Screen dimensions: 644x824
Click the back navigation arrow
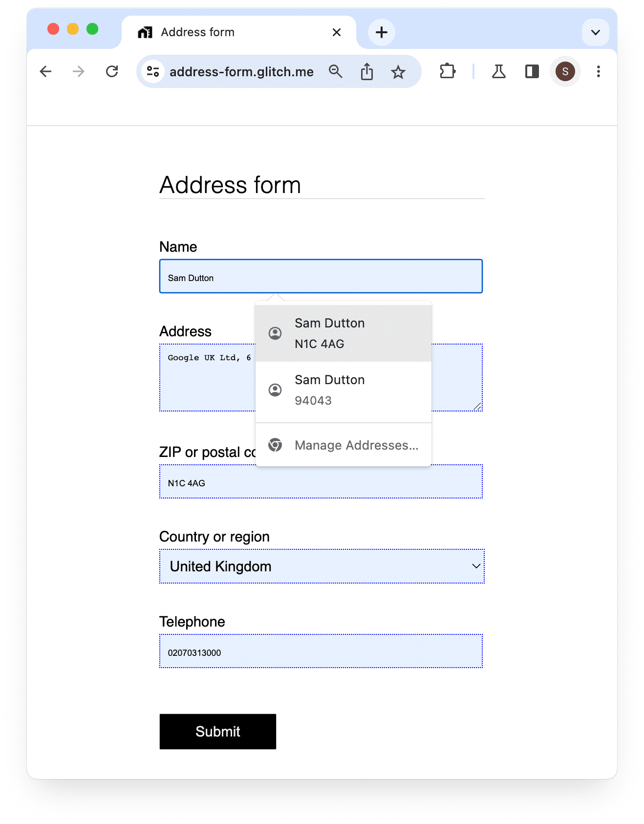[45, 71]
